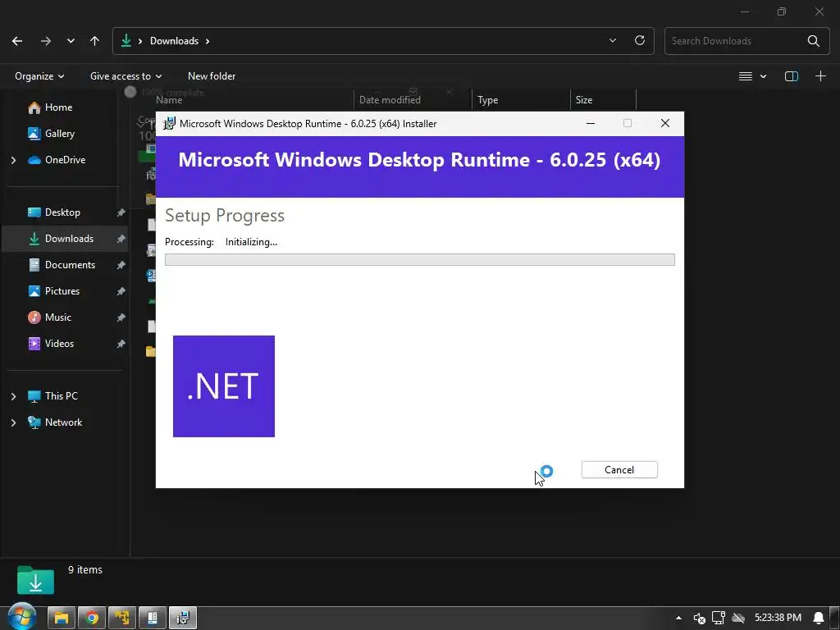Expand the chevron after Downloads breadcrumb
Viewport: 840px width, 630px height.
pos(208,41)
